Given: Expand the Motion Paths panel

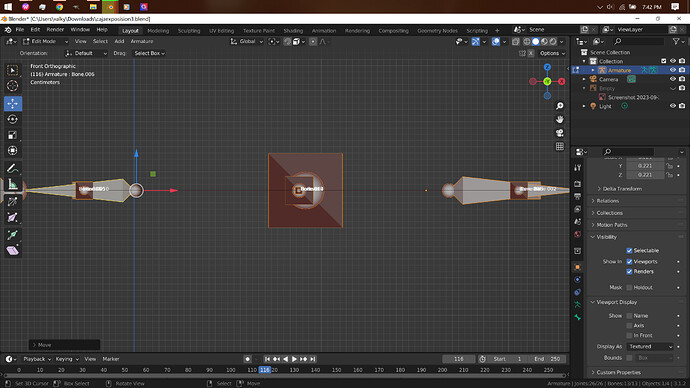Looking at the screenshot, I should click(611, 225).
